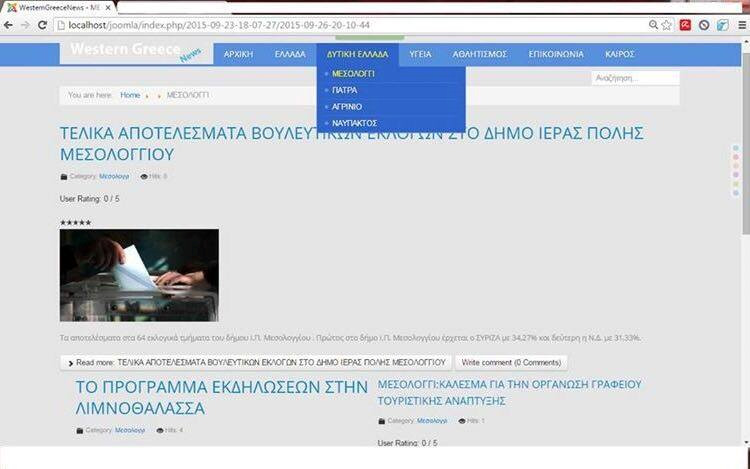750x469 pixels.
Task: Open the ΥΓΕΙΑ menu item
Action: [420, 55]
